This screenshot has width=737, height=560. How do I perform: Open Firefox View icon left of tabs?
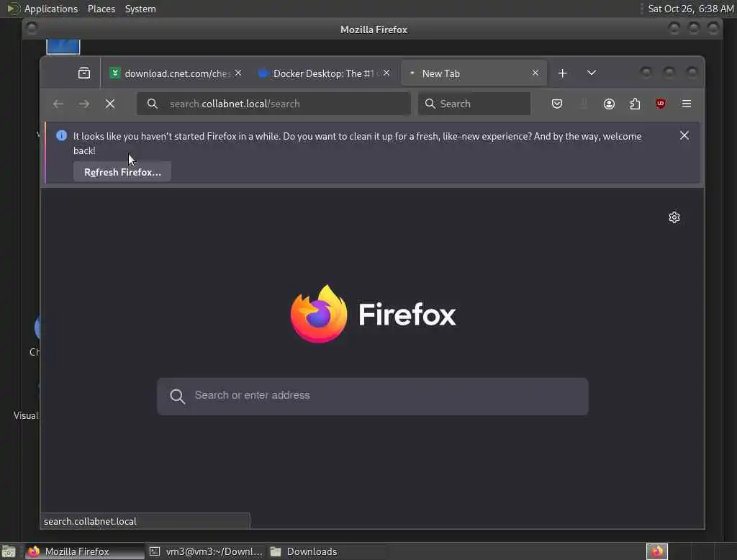(x=84, y=73)
